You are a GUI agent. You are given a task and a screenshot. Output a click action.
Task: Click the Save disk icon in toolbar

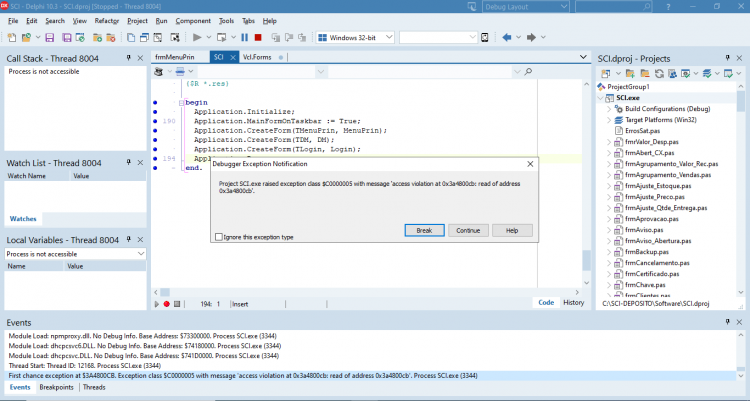(x=50, y=37)
